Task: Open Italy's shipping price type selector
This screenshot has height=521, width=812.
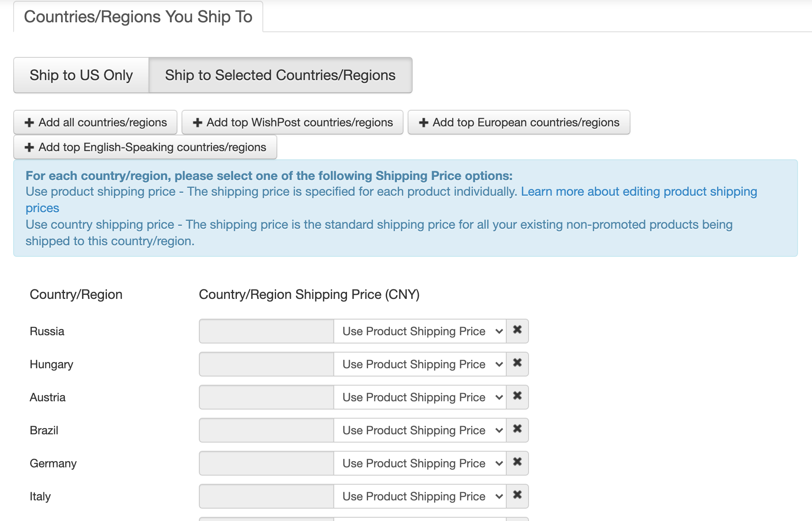Action: point(420,496)
